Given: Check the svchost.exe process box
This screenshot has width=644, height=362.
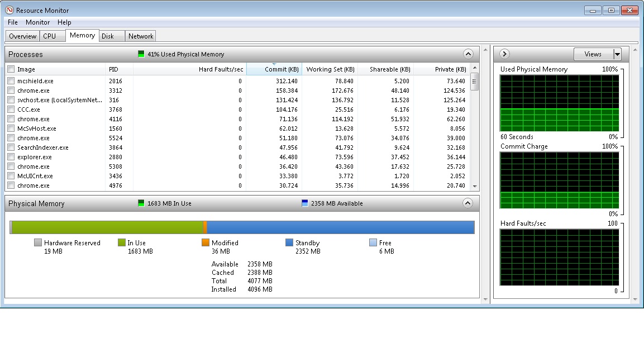Looking at the screenshot, I should pos(11,100).
